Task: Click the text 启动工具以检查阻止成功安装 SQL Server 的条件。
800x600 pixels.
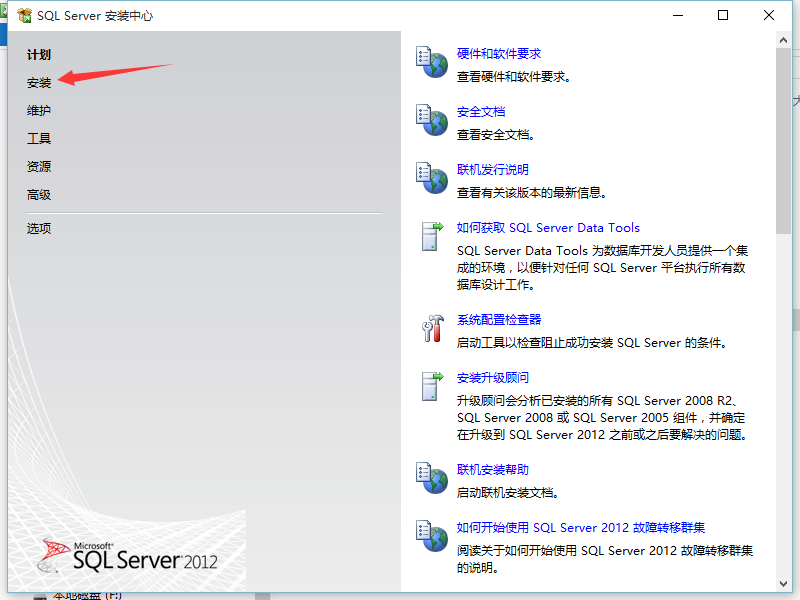Action: (591, 343)
